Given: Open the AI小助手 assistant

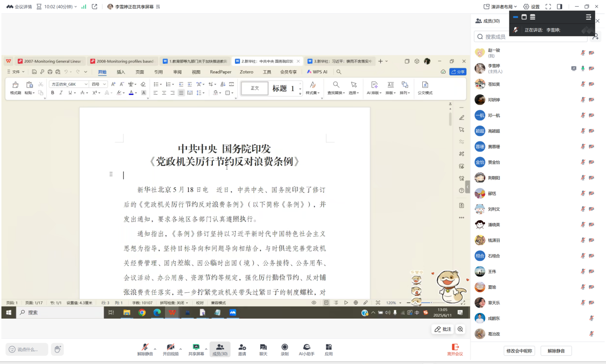Looking at the screenshot, I should click(x=307, y=349).
